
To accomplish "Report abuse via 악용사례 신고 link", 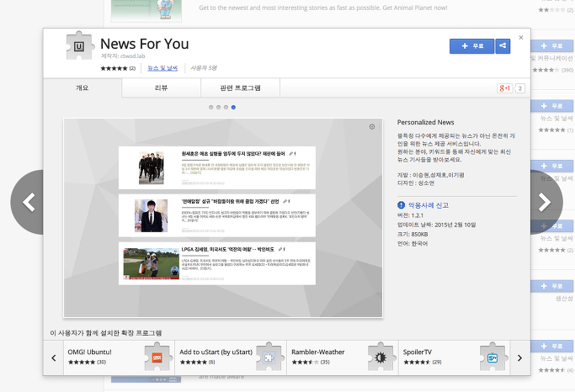I will (x=429, y=205).
